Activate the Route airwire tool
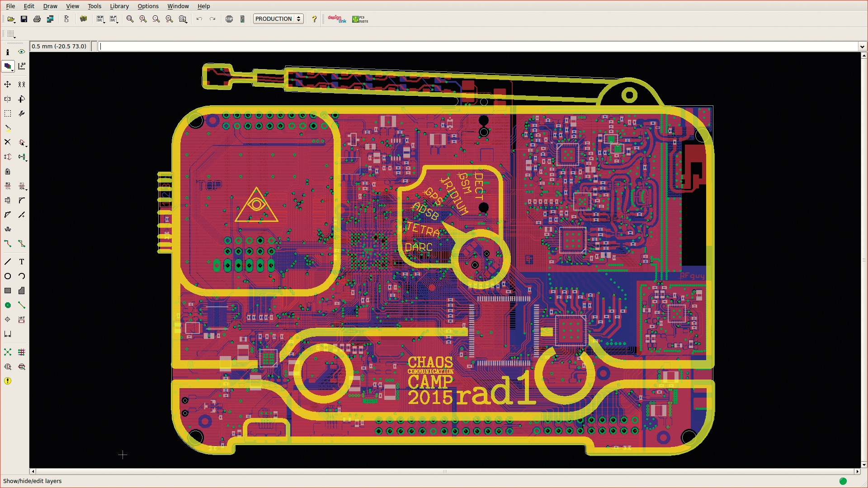868x488 pixels. pos(8,244)
